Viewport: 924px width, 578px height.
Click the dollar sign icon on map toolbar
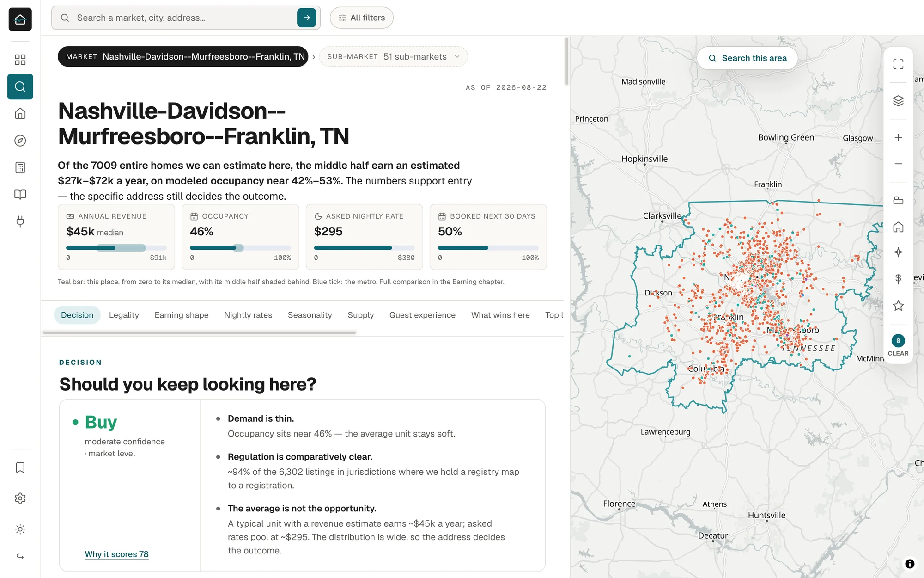pos(898,279)
